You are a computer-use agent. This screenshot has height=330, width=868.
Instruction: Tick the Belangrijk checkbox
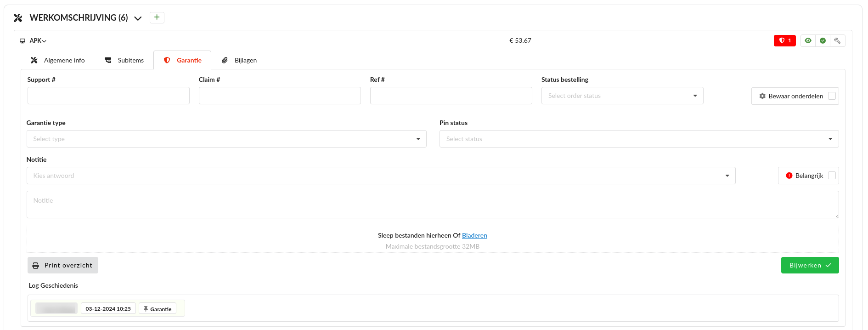tap(832, 176)
